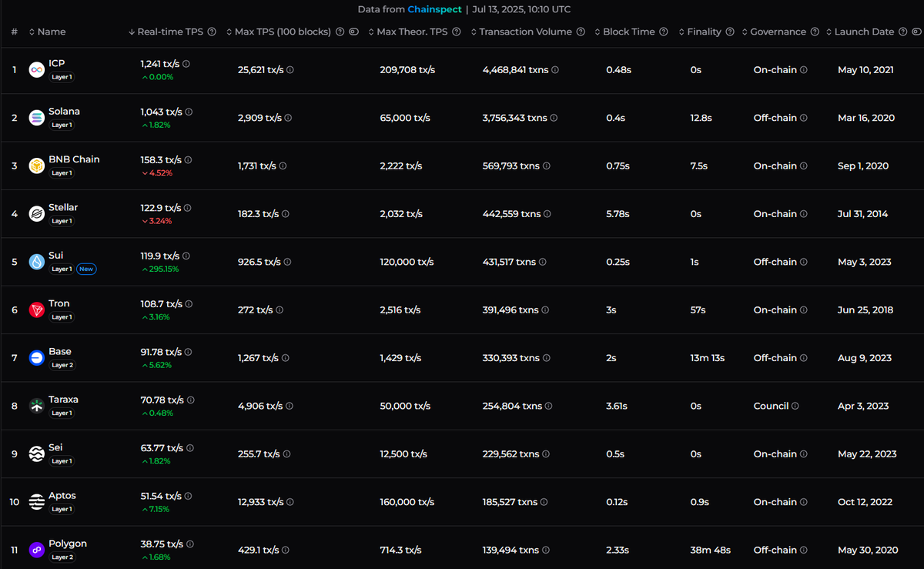
Task: Open the Taraxa chain name link
Action: [x=63, y=399]
